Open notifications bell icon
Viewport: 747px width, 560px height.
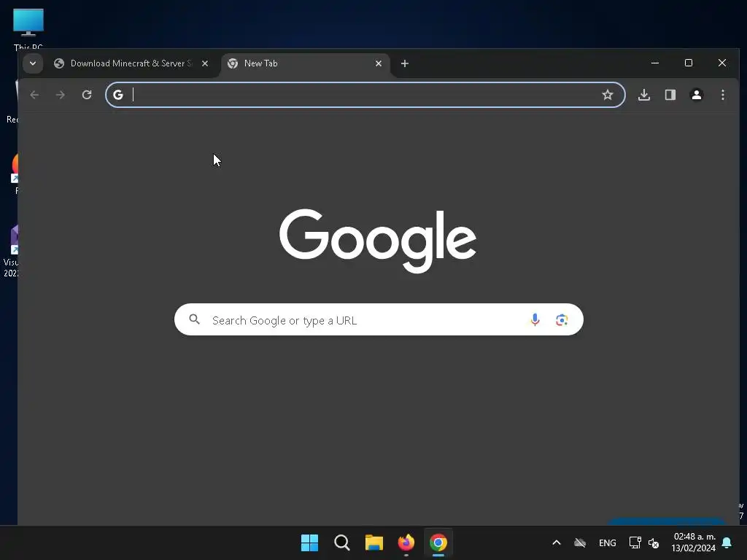[x=727, y=542]
